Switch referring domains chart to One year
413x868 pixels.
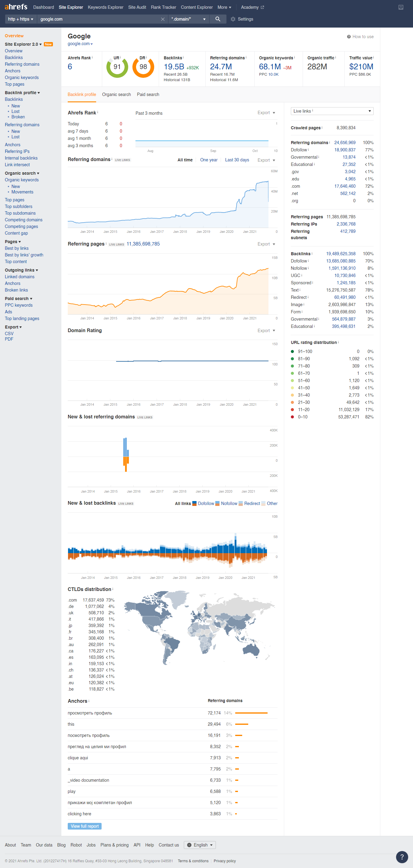click(x=208, y=160)
